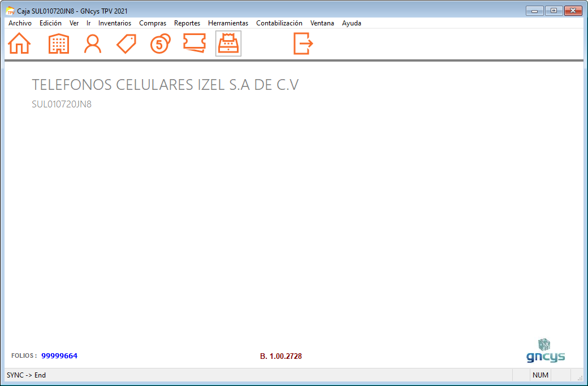The width and height of the screenshot is (588, 386).
Task: Open the ticket coupon icon
Action: click(x=194, y=43)
